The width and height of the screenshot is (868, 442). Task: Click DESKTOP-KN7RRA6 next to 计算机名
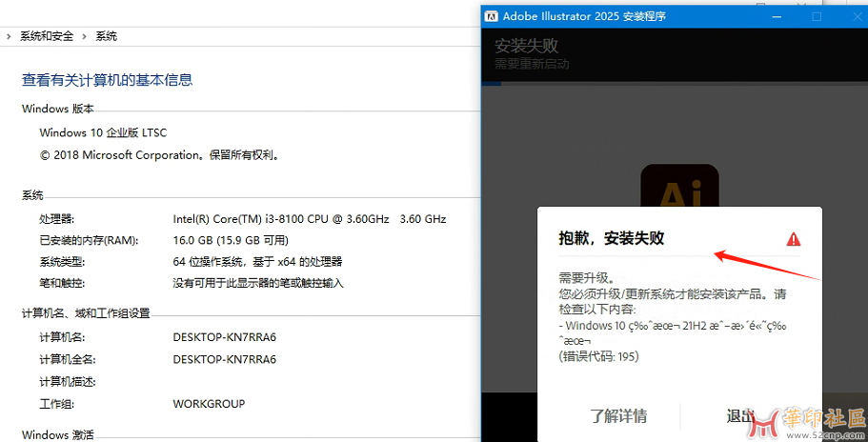click(x=224, y=337)
